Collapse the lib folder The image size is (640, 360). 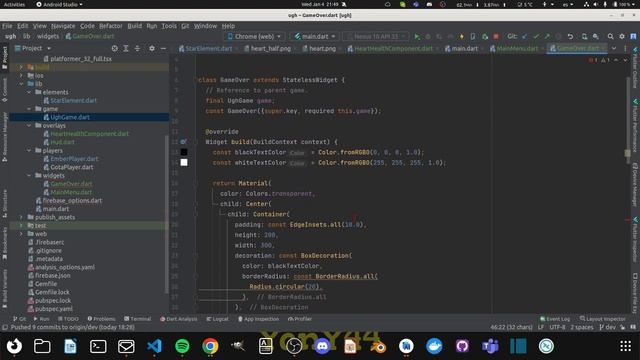click(21, 84)
